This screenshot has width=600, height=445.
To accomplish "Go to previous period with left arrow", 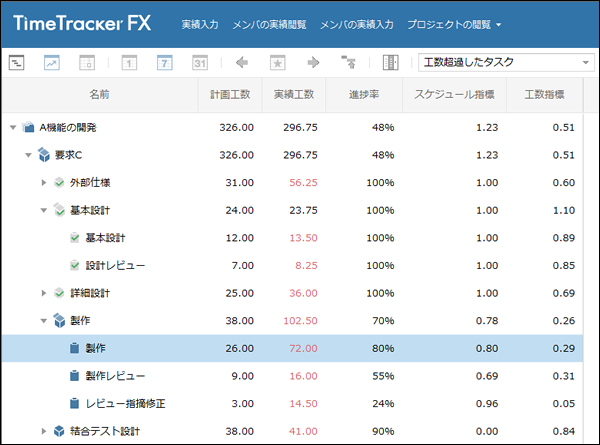I will [x=242, y=62].
